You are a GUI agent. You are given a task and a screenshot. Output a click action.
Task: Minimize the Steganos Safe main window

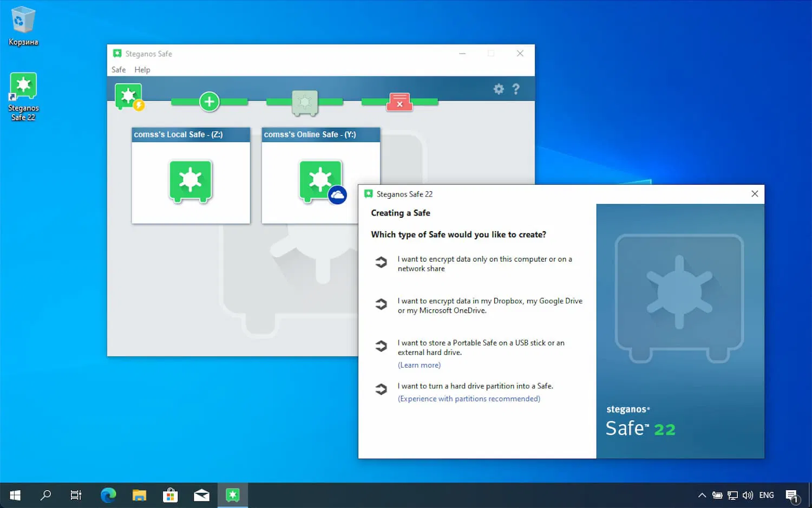coord(462,54)
